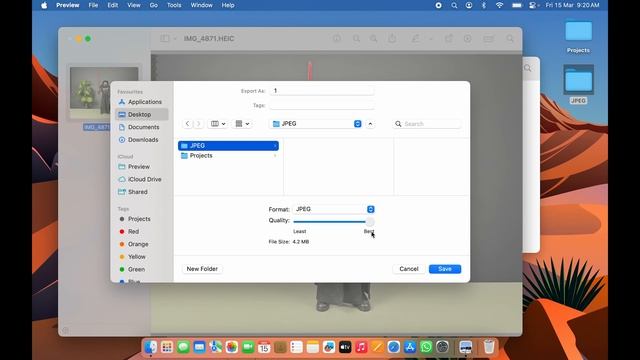Filter by the Red tag

click(x=129, y=231)
